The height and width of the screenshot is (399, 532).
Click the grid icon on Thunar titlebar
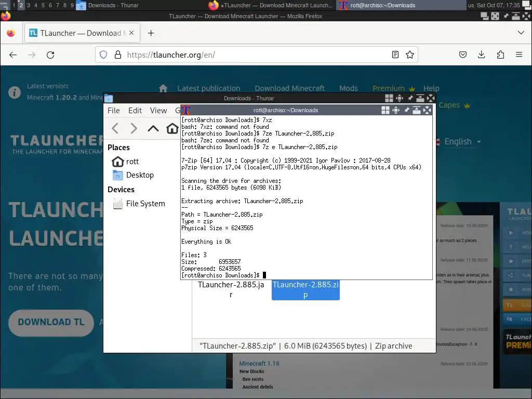[389, 98]
